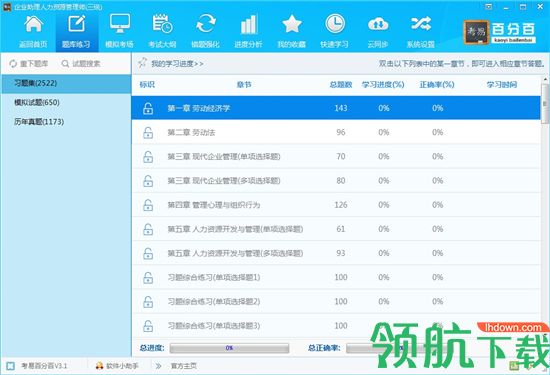Screen dimensions: 550x375
Task: Click the 学习时间 column header
Action: (502, 85)
